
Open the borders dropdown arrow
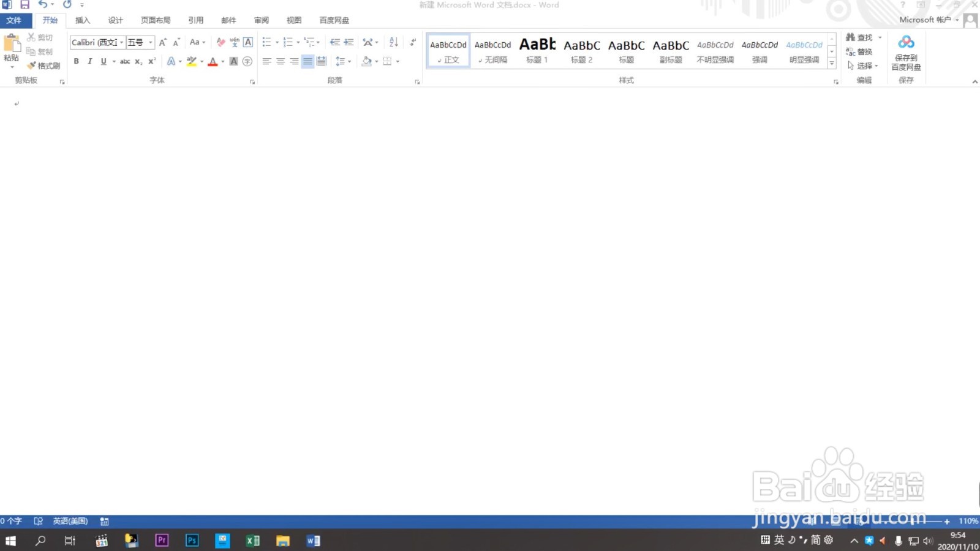point(398,61)
